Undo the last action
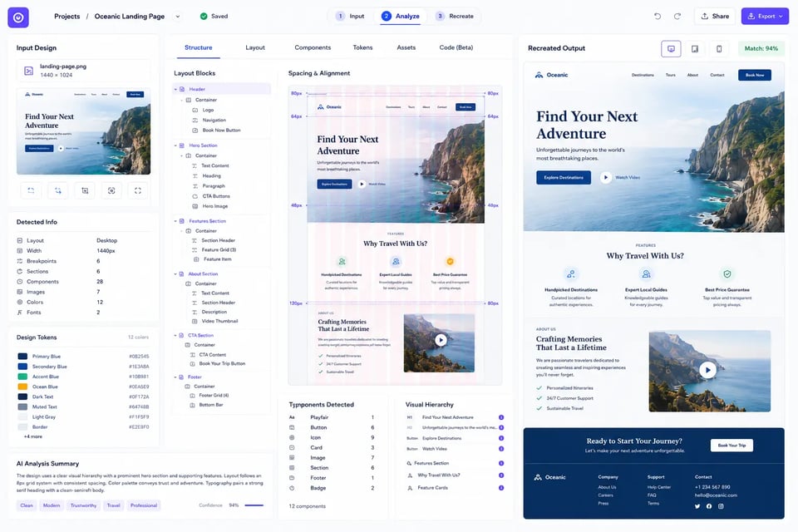 click(658, 17)
